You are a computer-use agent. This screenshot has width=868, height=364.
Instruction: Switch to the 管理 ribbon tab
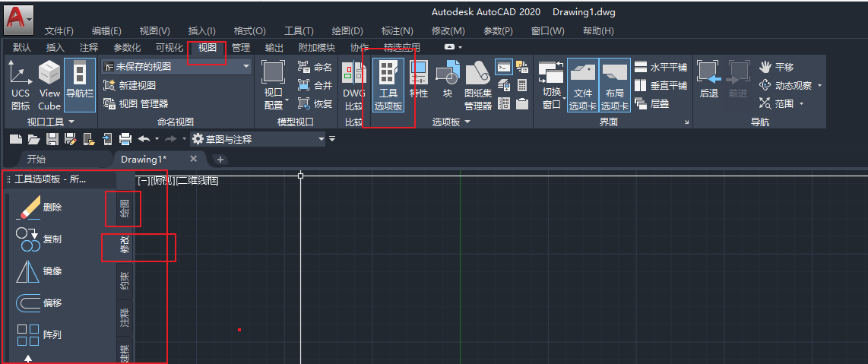[241, 48]
